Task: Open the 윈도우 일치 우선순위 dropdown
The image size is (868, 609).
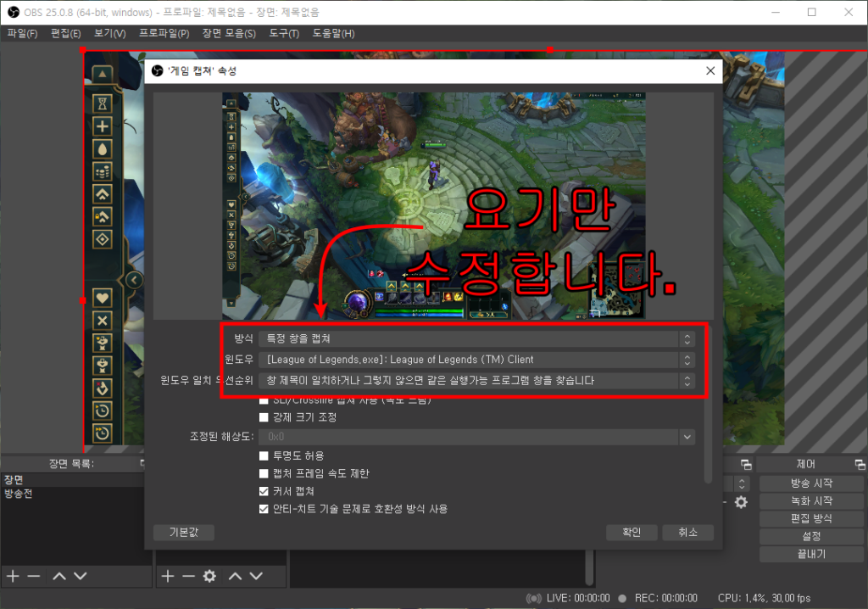Action: pyautogui.click(x=476, y=381)
